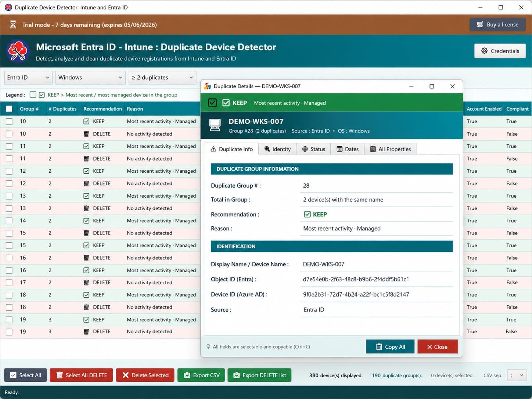Image resolution: width=532 pixels, height=399 pixels.
Task: Click the X icon in Delete Selected
Action: 126,375
